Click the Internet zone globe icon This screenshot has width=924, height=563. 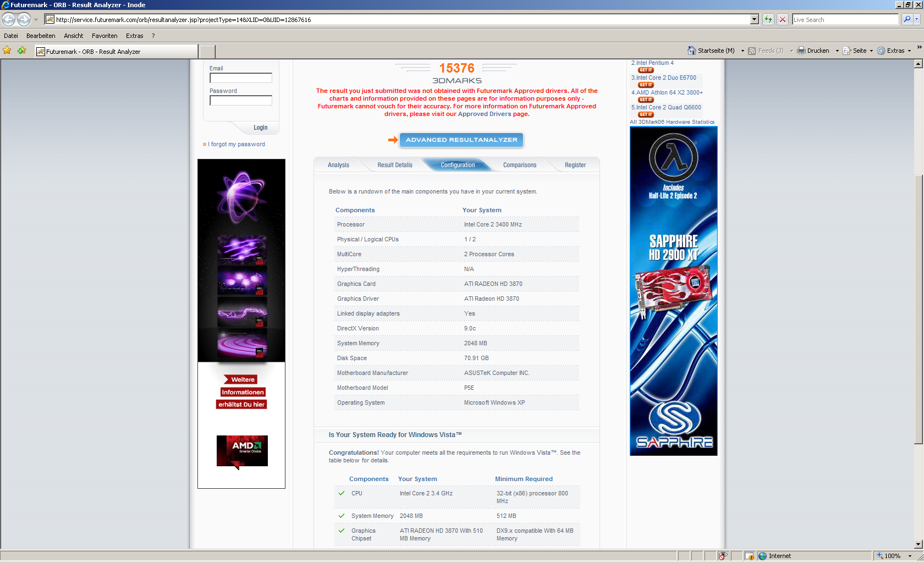click(x=762, y=556)
